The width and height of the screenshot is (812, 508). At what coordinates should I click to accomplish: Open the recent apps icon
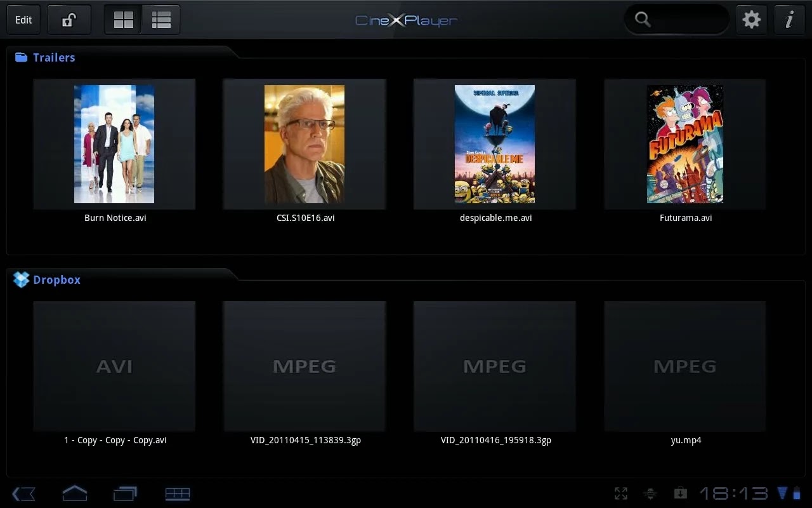click(x=125, y=493)
